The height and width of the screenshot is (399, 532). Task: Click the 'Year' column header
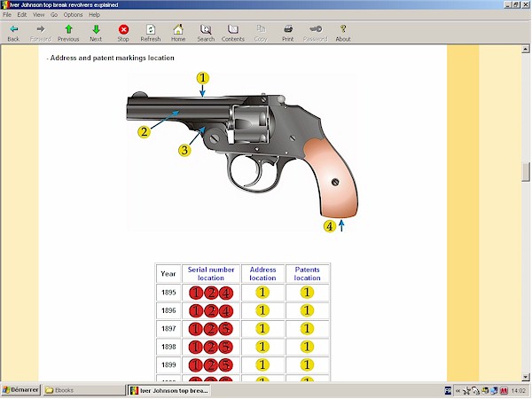tap(168, 273)
